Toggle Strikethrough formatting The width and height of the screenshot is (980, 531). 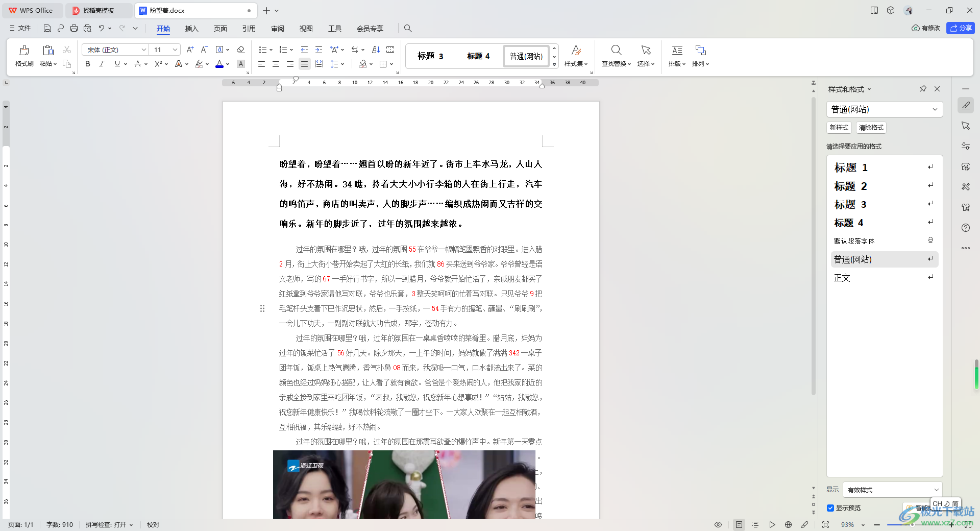pyautogui.click(x=138, y=64)
